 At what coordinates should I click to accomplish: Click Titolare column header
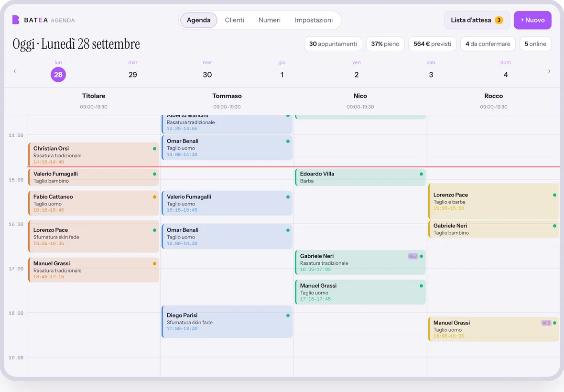94,101
